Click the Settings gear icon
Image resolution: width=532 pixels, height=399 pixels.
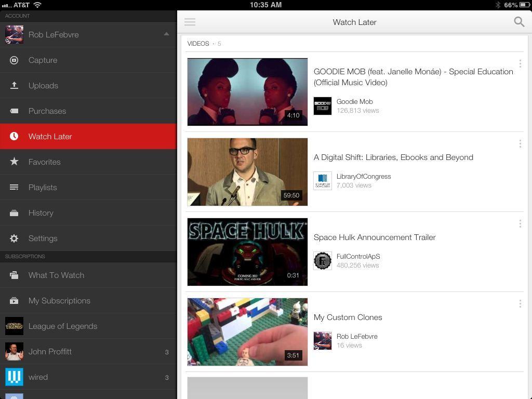(x=14, y=238)
